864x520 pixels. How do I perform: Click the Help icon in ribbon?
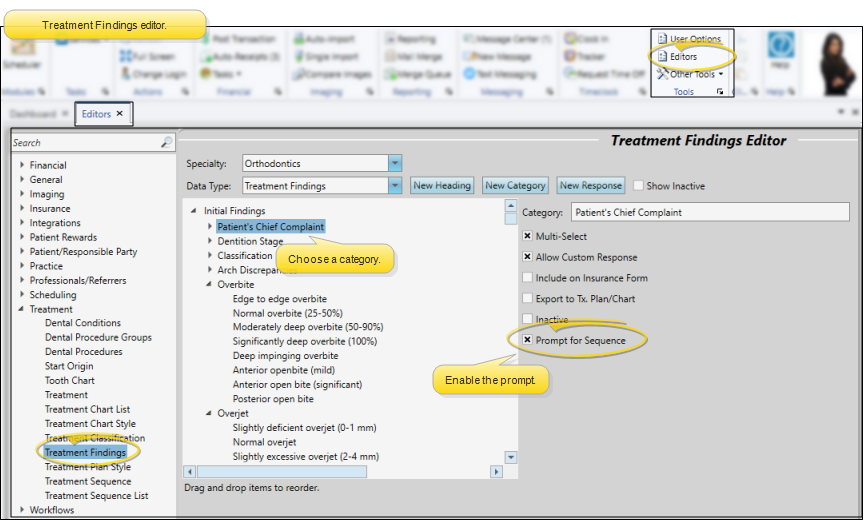[779, 50]
